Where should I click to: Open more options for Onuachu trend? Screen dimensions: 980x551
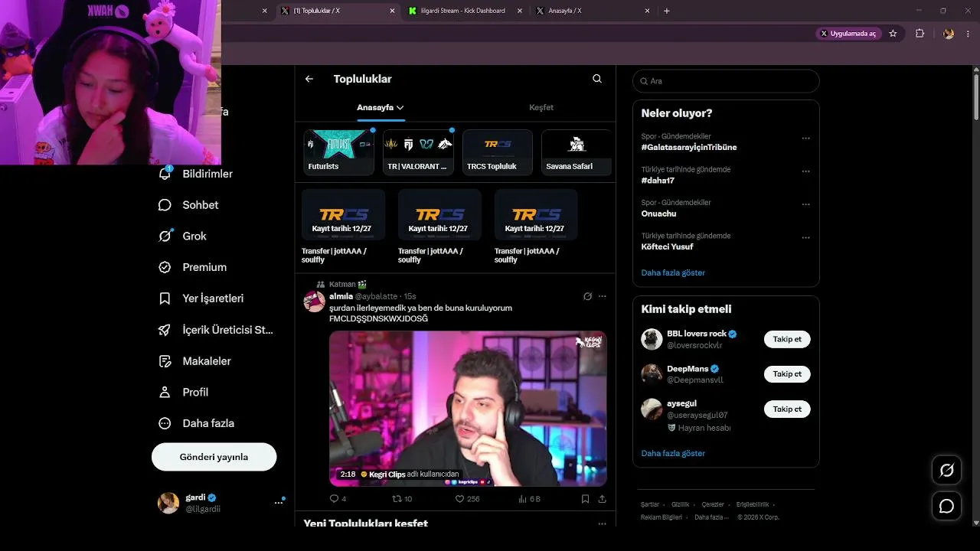[x=805, y=205]
